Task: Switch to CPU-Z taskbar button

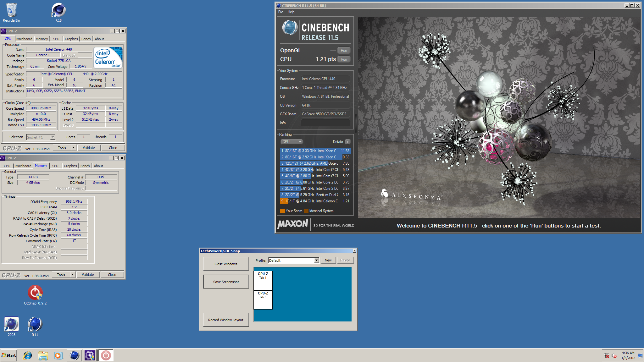Action: click(x=90, y=355)
